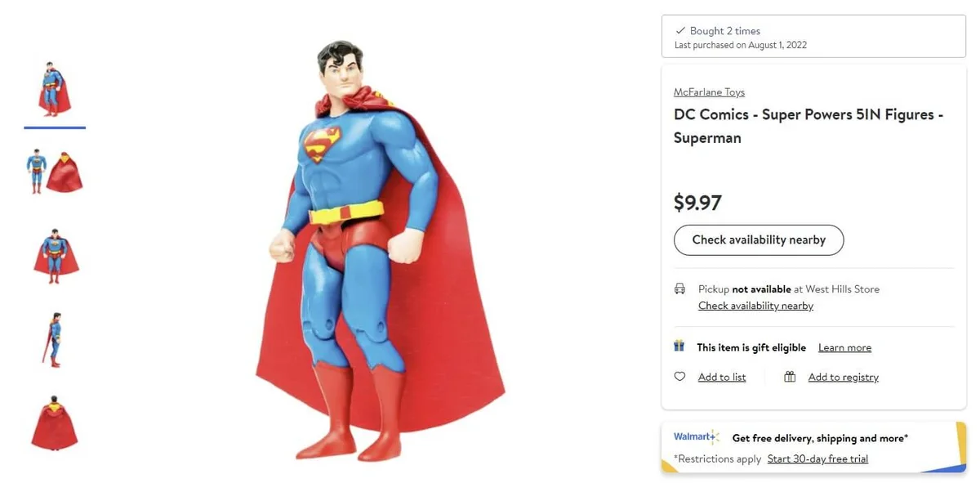Select the rear cape view thumbnail
Image resolution: width=980 pixels, height=483 pixels.
point(54,422)
